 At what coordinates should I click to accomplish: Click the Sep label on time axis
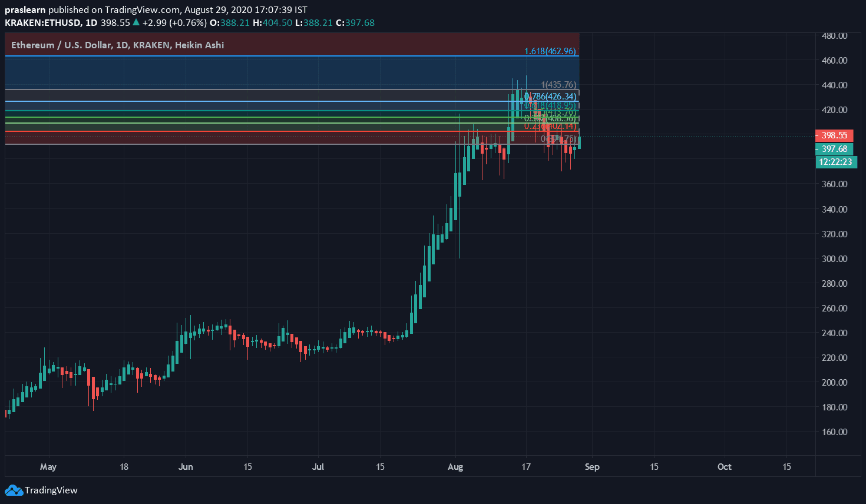pos(592,467)
